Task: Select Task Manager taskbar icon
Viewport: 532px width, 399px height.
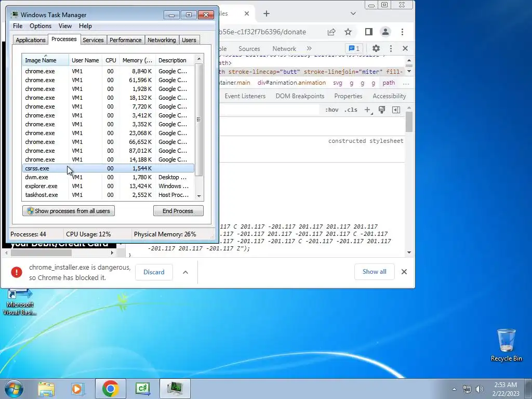Action: point(175,389)
